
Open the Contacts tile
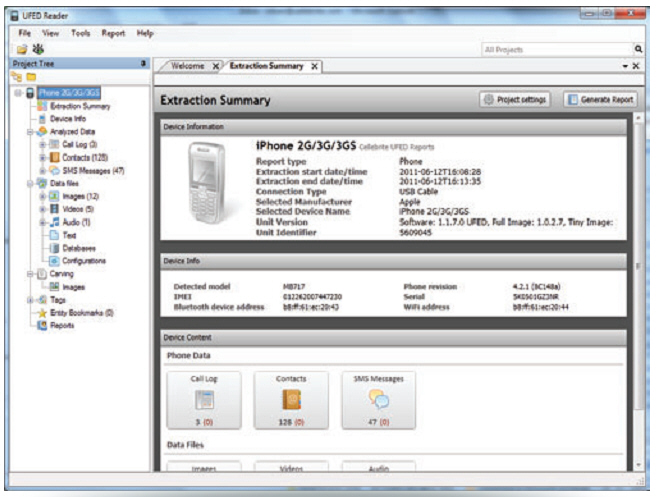click(291, 400)
